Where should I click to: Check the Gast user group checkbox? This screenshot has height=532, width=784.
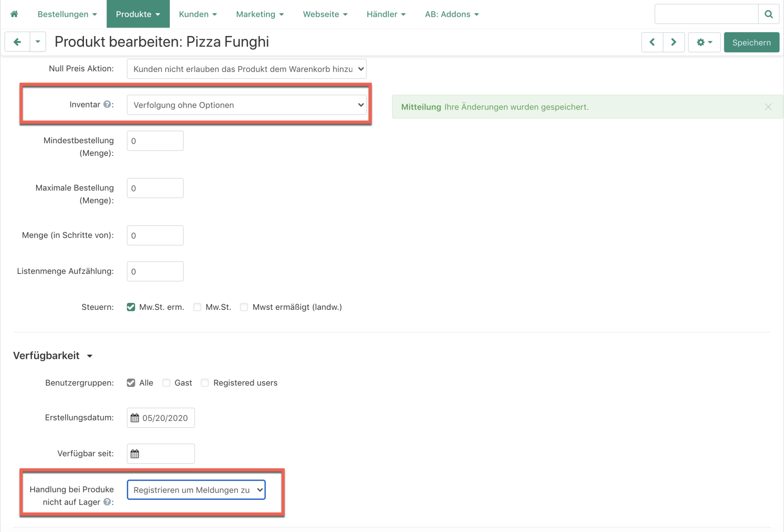[166, 383]
